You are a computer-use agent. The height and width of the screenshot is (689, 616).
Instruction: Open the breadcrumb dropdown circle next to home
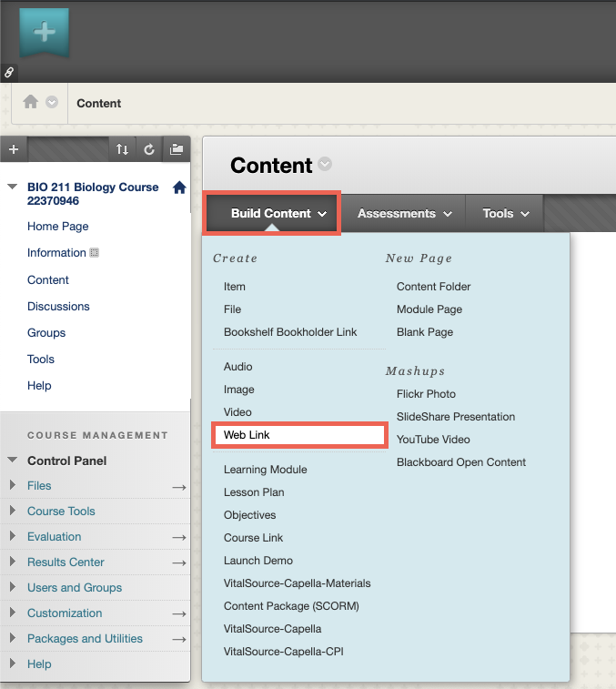[52, 102]
